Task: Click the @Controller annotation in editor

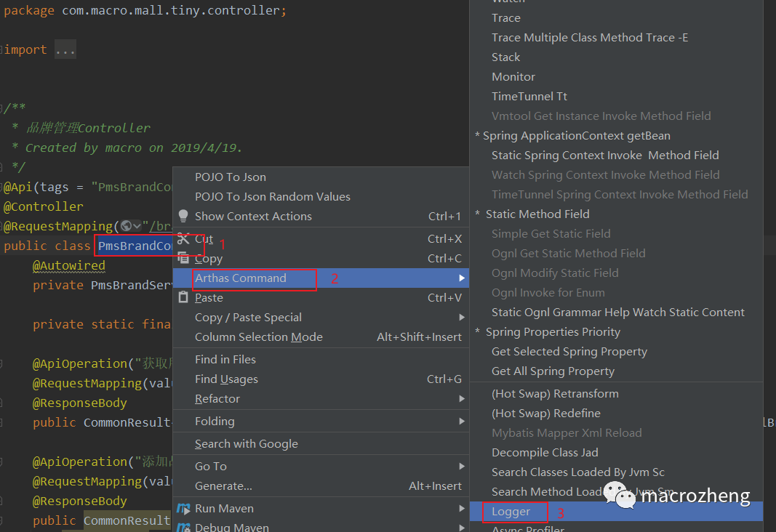Action: [44, 206]
